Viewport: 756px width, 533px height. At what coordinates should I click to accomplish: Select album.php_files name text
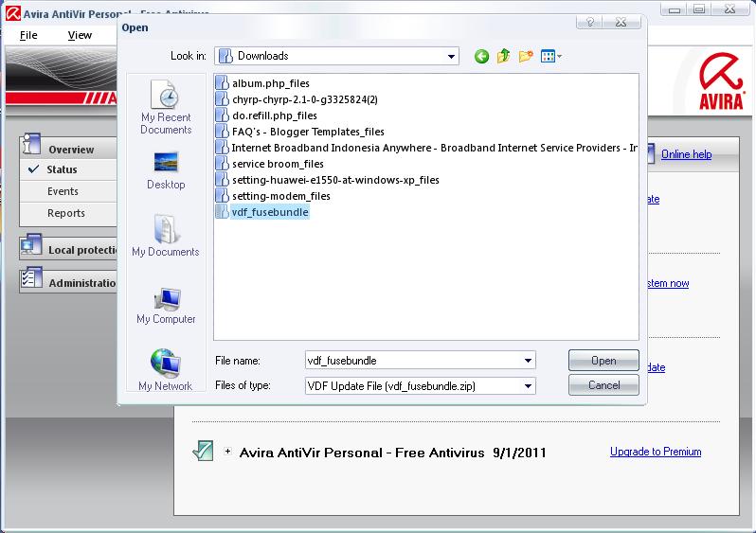(271, 83)
